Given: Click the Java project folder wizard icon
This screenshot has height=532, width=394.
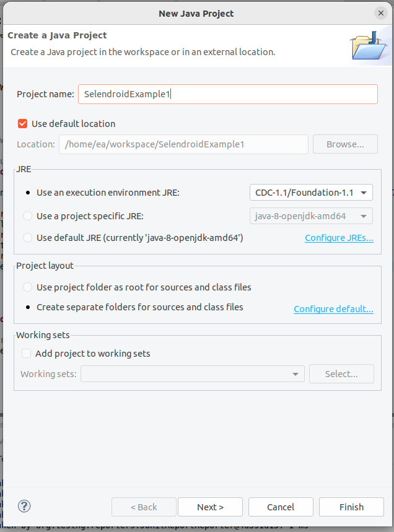Looking at the screenshot, I should [369, 46].
